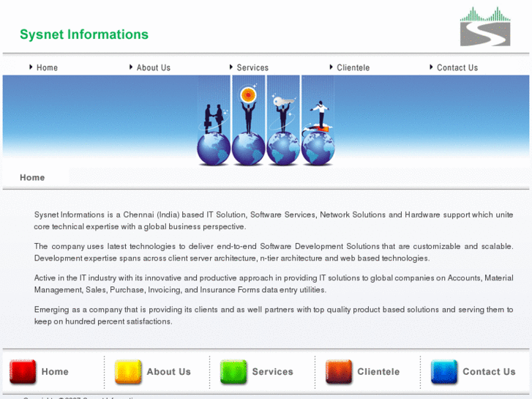Click the Home page heading text
Screen dimensions: 532x399
32,178
